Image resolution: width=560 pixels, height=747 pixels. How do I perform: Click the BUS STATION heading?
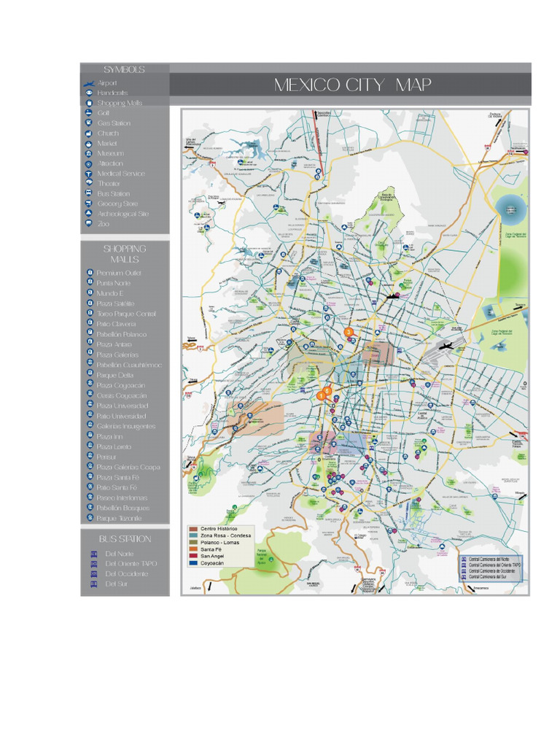pyautogui.click(x=125, y=539)
